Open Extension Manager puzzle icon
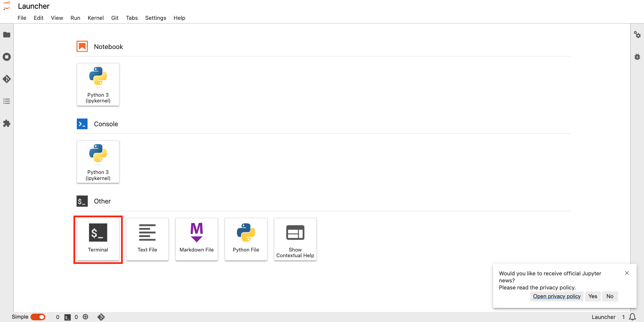Screen dimensions: 644x322 coord(7,123)
